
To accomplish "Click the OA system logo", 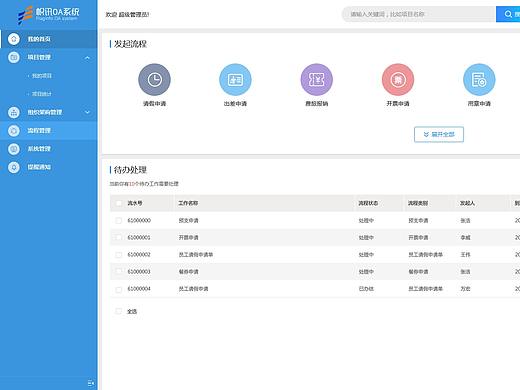I will pyautogui.click(x=49, y=15).
